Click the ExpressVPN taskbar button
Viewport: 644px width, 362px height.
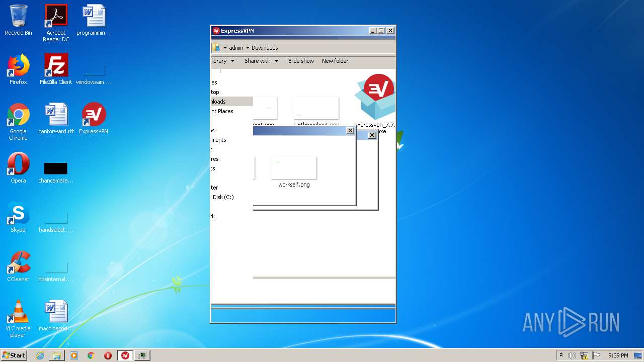coord(125,355)
